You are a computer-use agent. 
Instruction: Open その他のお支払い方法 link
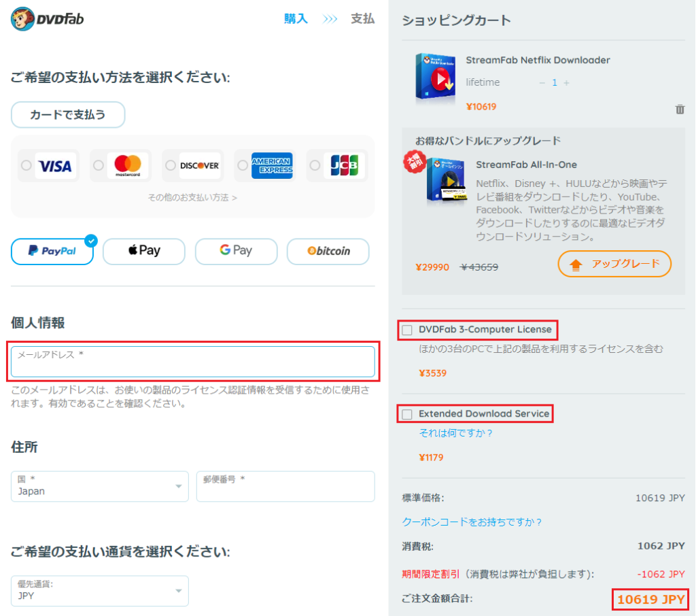click(192, 198)
